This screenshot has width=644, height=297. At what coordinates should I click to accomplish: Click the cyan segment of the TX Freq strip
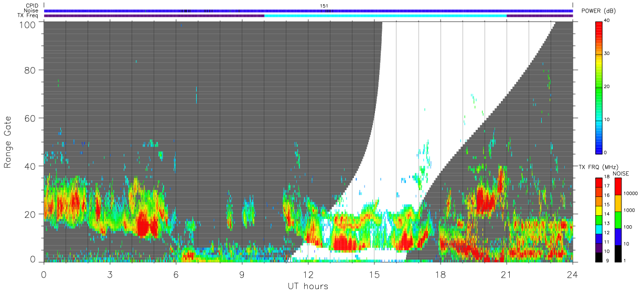(385, 16)
